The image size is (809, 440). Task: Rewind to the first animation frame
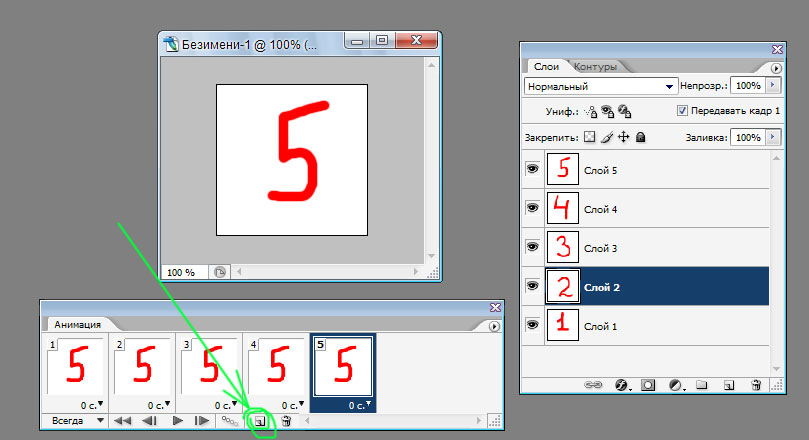[x=122, y=421]
